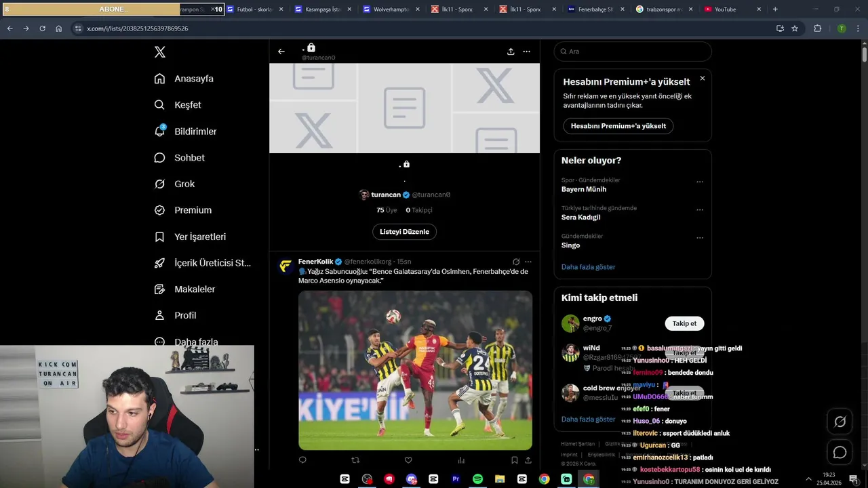Open İçerik Üreticisi studio item
868x488 pixels.
pos(203,263)
